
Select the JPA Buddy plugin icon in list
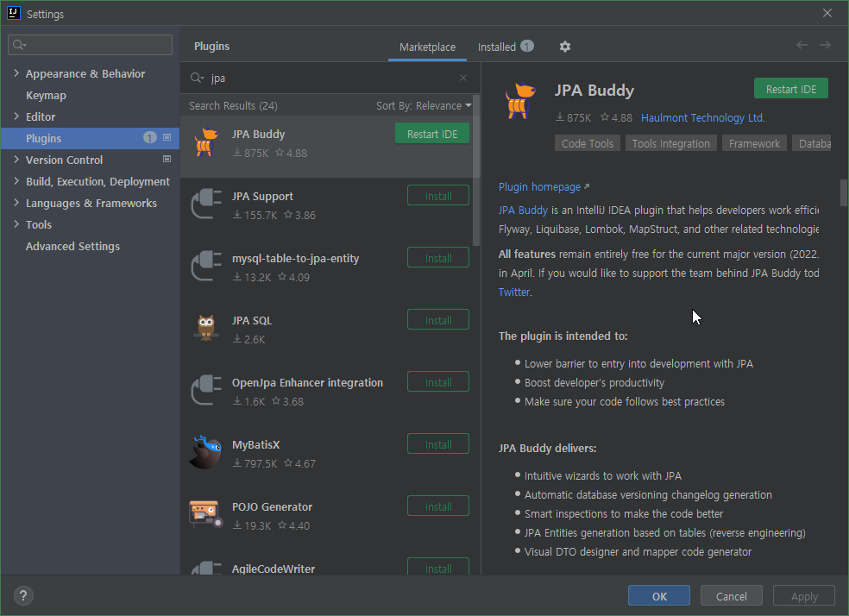tap(205, 143)
